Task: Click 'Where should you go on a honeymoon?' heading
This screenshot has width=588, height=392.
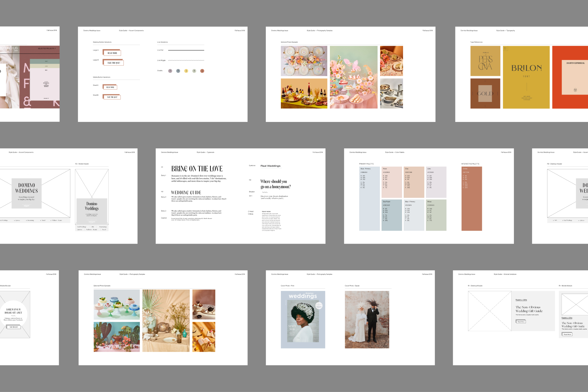Action: pos(275,184)
